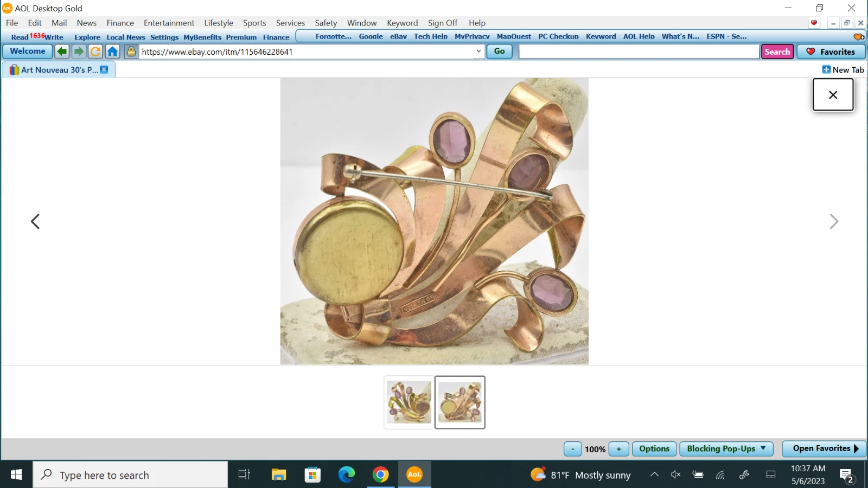Click the pink Search button

(777, 52)
